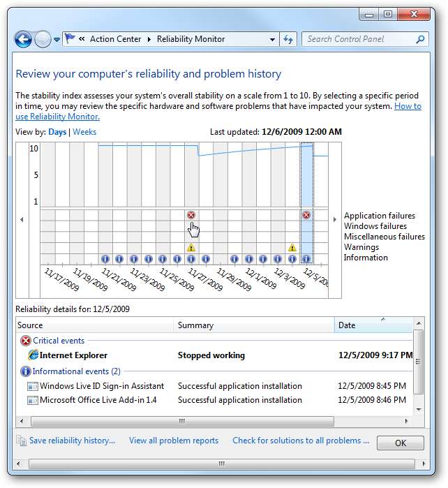
Task: Click the details list vertical scrollbar thumb
Action: pyautogui.click(x=419, y=362)
